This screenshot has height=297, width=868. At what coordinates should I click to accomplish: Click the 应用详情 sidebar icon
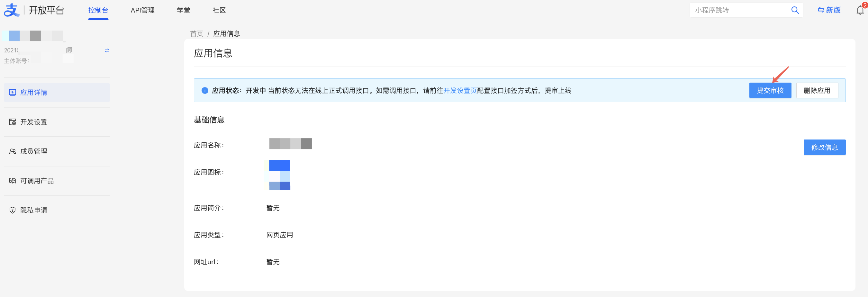13,92
